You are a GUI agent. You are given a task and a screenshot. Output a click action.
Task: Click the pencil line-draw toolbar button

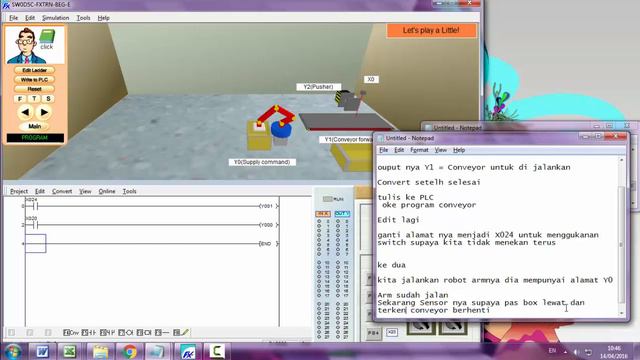(x=181, y=333)
